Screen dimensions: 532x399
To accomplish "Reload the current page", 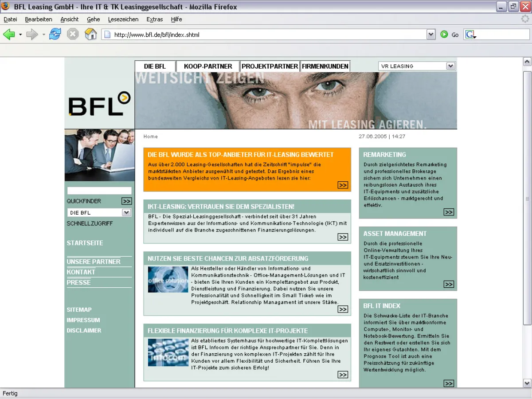I will pyautogui.click(x=54, y=34).
